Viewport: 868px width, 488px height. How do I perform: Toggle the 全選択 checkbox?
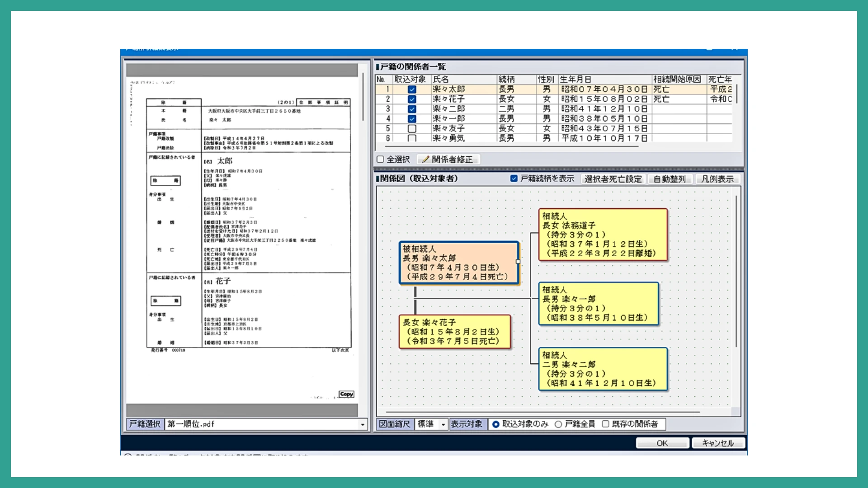pyautogui.click(x=381, y=160)
